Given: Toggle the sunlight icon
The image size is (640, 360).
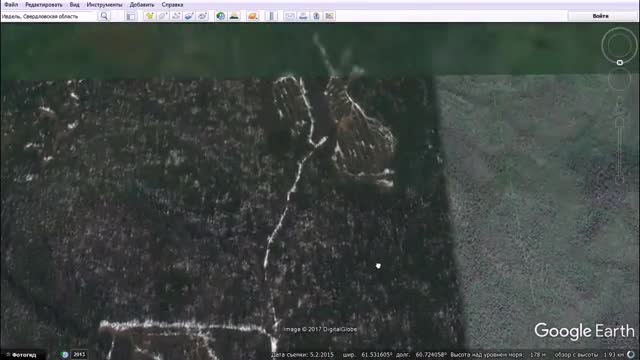Looking at the screenshot, I should pyautogui.click(x=234, y=16).
